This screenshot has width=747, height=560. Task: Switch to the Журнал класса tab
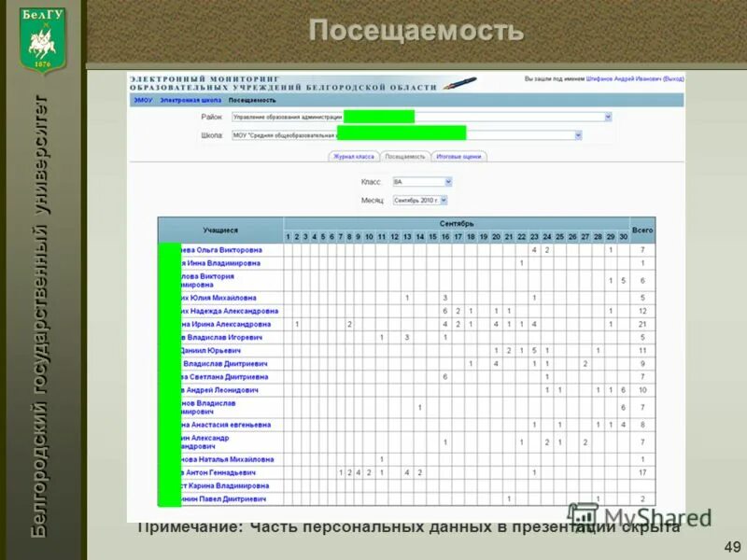[353, 155]
